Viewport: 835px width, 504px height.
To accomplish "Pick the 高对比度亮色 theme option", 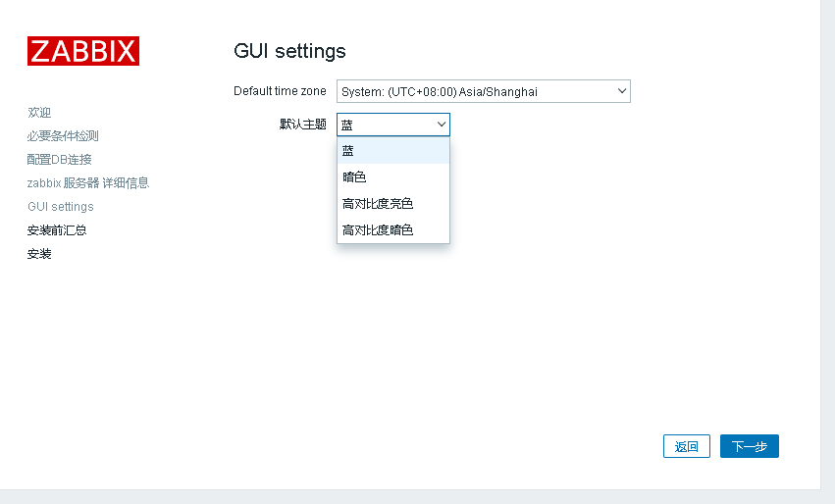I will (392, 203).
